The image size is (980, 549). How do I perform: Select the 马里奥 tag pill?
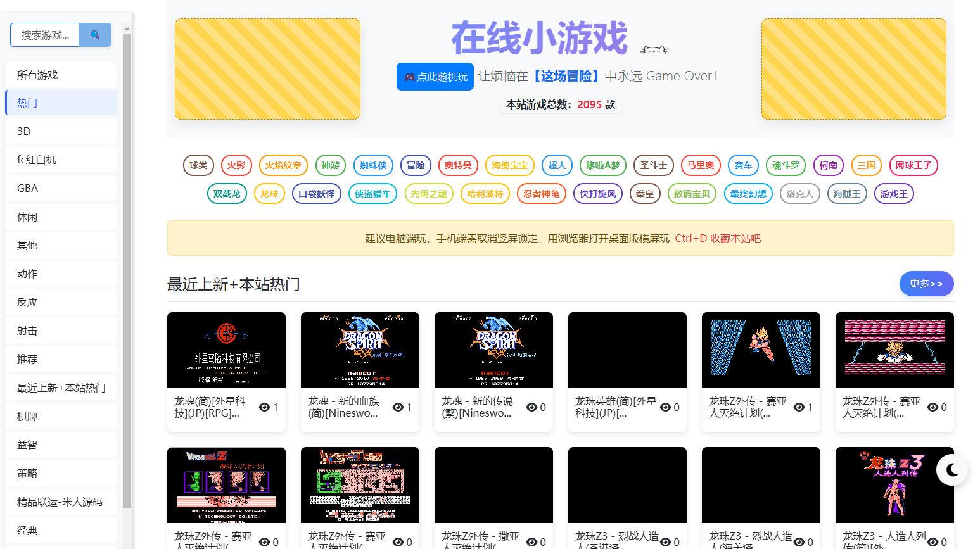pos(700,165)
